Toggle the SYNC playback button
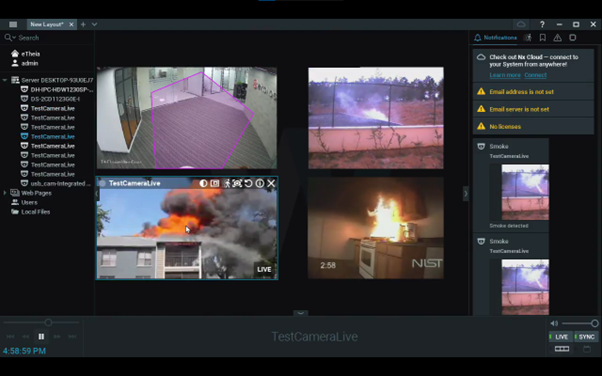Image resolution: width=602 pixels, height=376 pixels. tap(586, 337)
